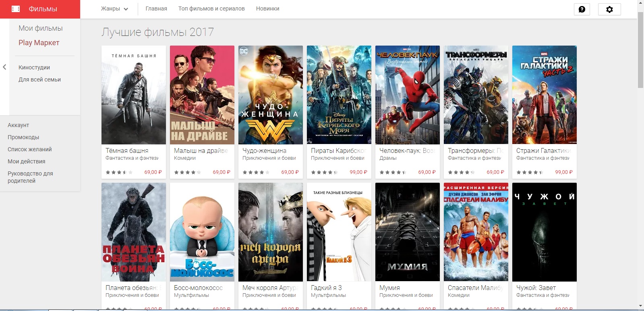The image size is (644, 311).
Task: Open the help question mark button
Action: [x=582, y=9]
